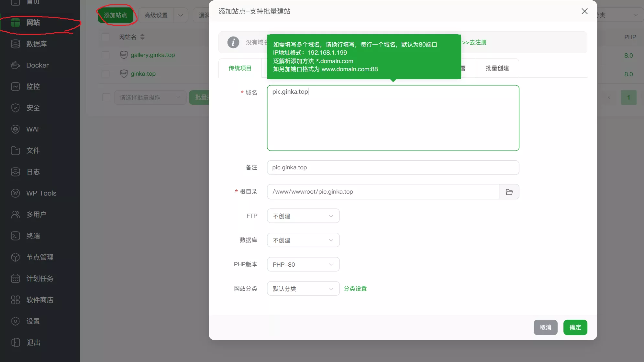Open the software store (软件商店) icon
The image size is (644, 362).
tap(15, 300)
